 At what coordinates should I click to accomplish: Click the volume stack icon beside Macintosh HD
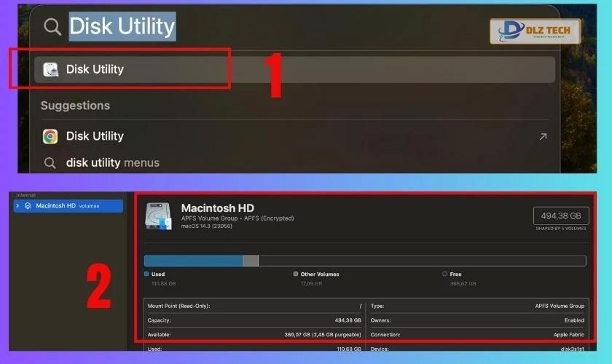(x=28, y=205)
